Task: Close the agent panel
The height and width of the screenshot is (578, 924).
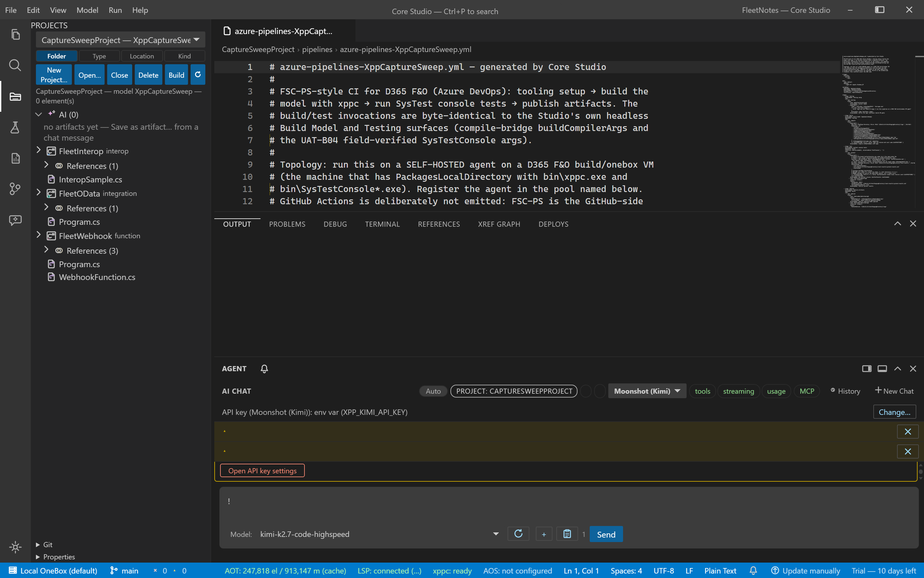Action: click(x=913, y=369)
